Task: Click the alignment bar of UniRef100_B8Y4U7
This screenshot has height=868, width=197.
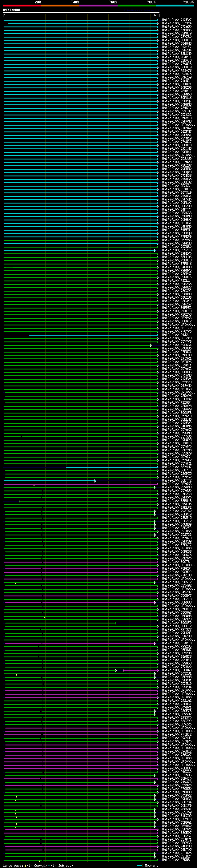Action: 112,467
